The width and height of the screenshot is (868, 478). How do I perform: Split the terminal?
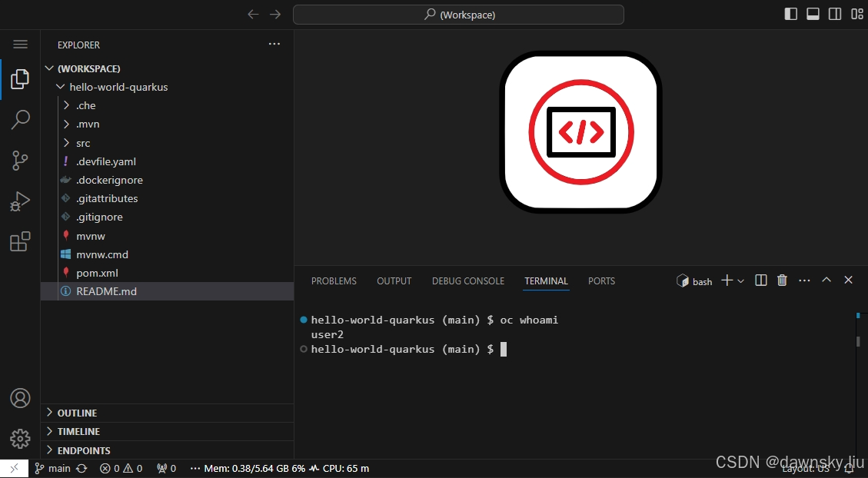point(761,280)
